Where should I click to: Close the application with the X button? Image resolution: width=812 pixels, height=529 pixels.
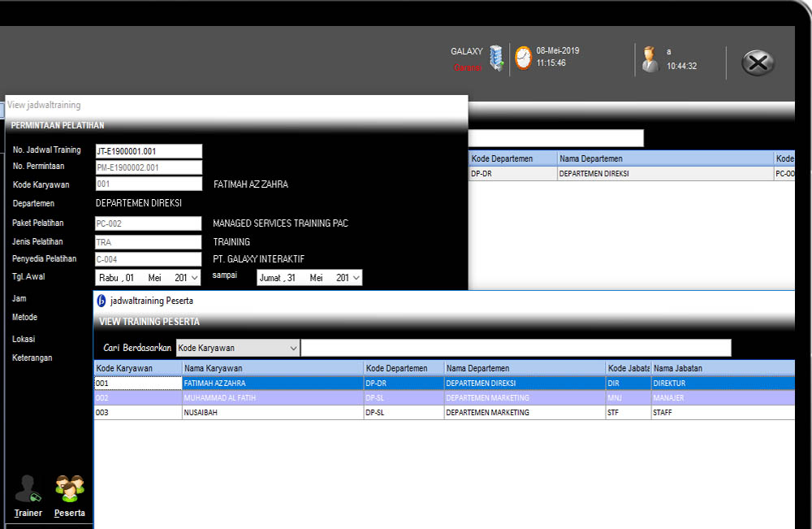tap(758, 63)
